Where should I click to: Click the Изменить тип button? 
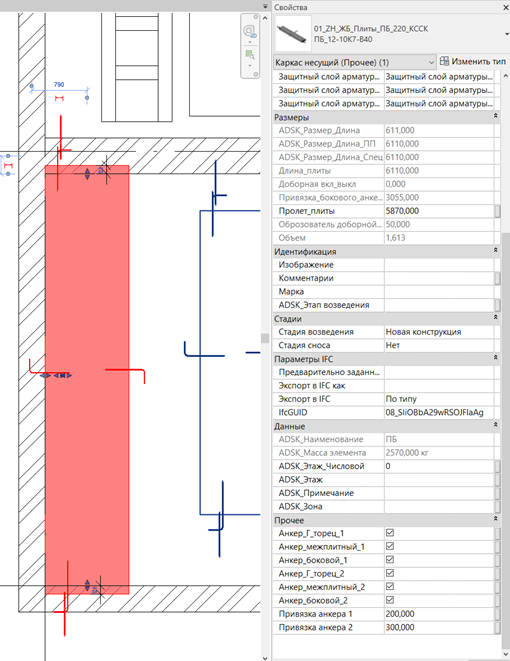472,62
